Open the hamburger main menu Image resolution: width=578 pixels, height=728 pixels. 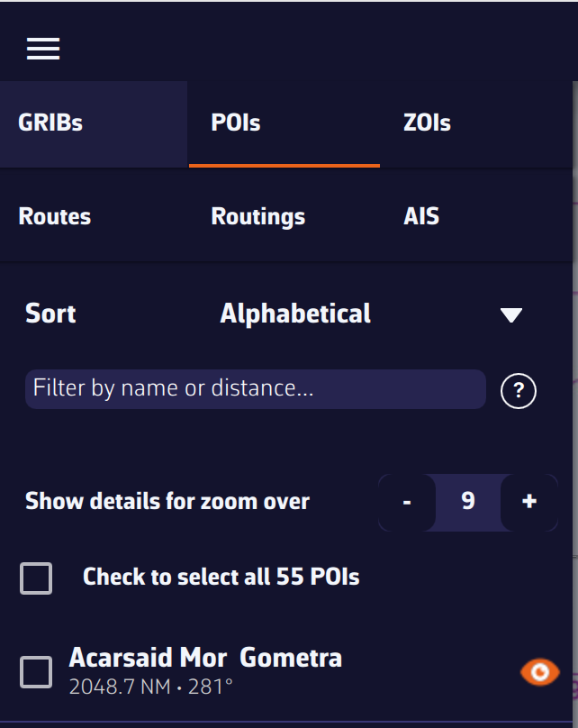tap(43, 49)
